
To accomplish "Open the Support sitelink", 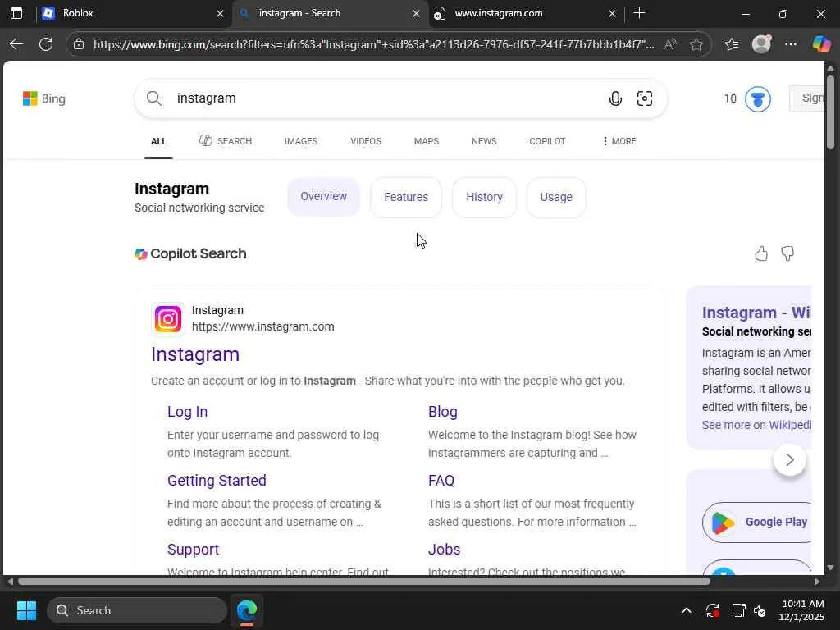I will 194,550.
